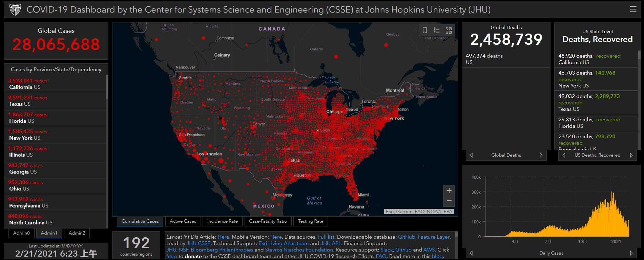This screenshot has width=644, height=260.
Task: Select the Admin1 level view
Action: click(49, 233)
